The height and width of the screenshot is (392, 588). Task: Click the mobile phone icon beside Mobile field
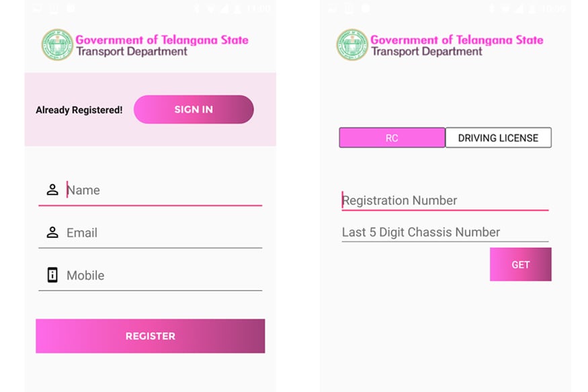[52, 275]
